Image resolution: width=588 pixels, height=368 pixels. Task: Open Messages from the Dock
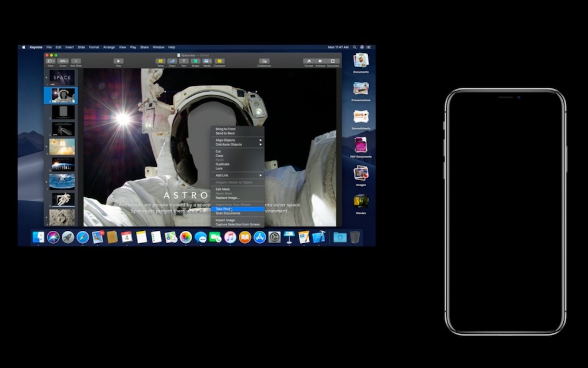click(x=201, y=237)
